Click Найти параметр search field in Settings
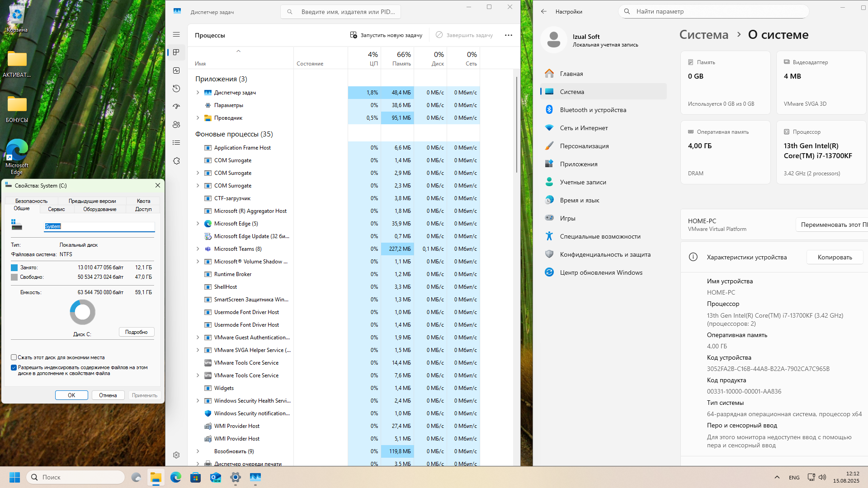The width and height of the screenshot is (868, 488). point(713,11)
